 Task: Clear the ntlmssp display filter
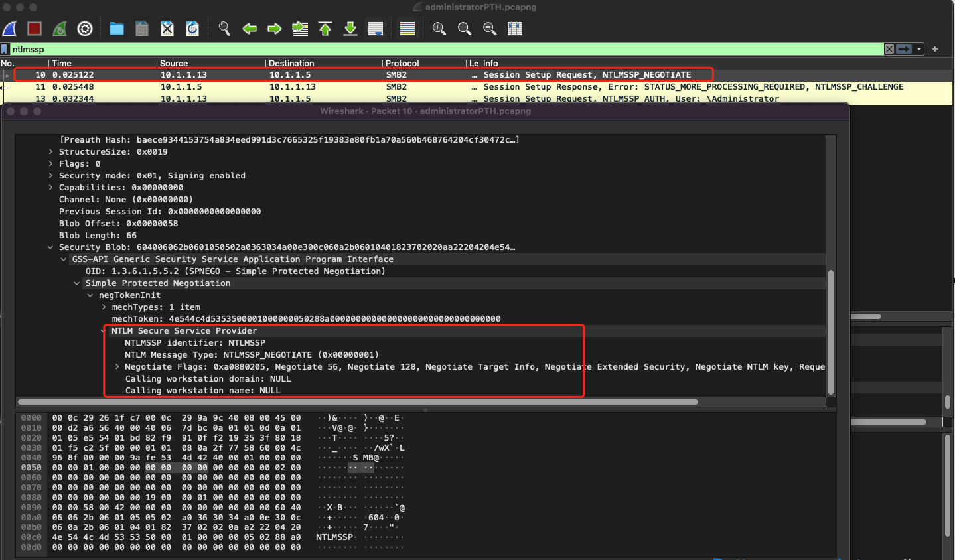click(x=889, y=49)
